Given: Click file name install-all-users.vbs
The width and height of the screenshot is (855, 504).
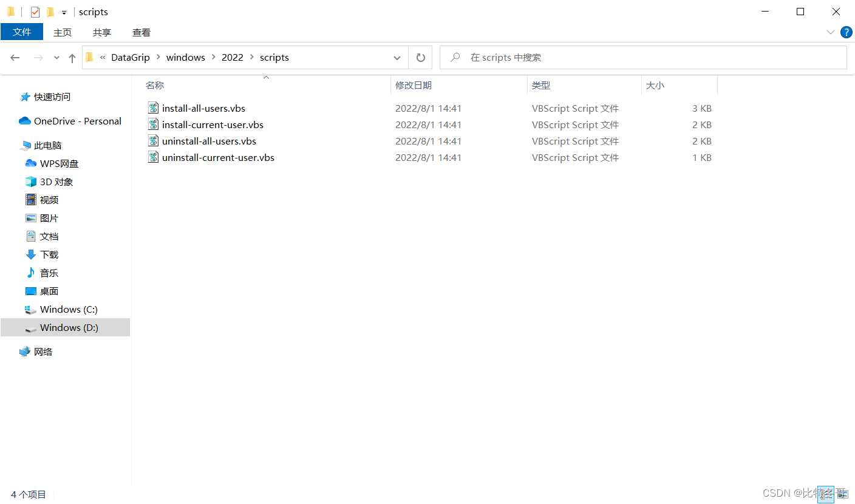Looking at the screenshot, I should tap(203, 109).
